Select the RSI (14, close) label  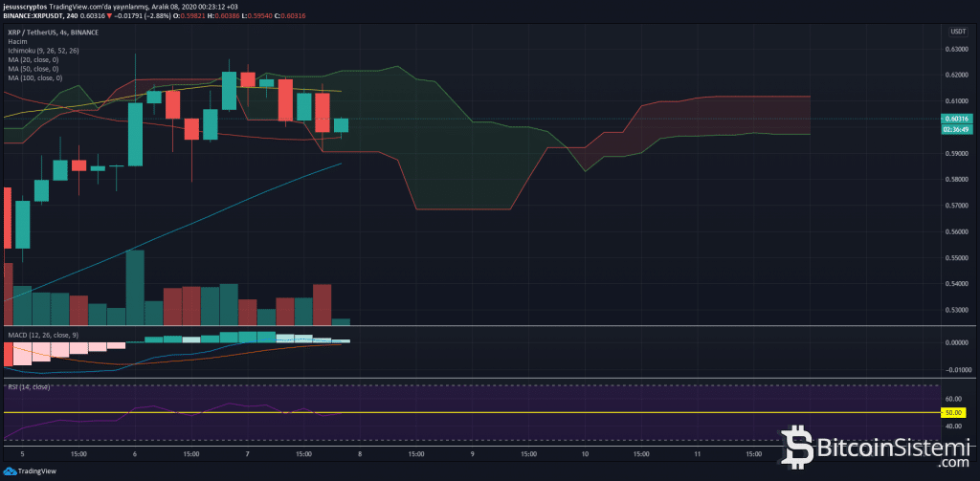(x=27, y=387)
